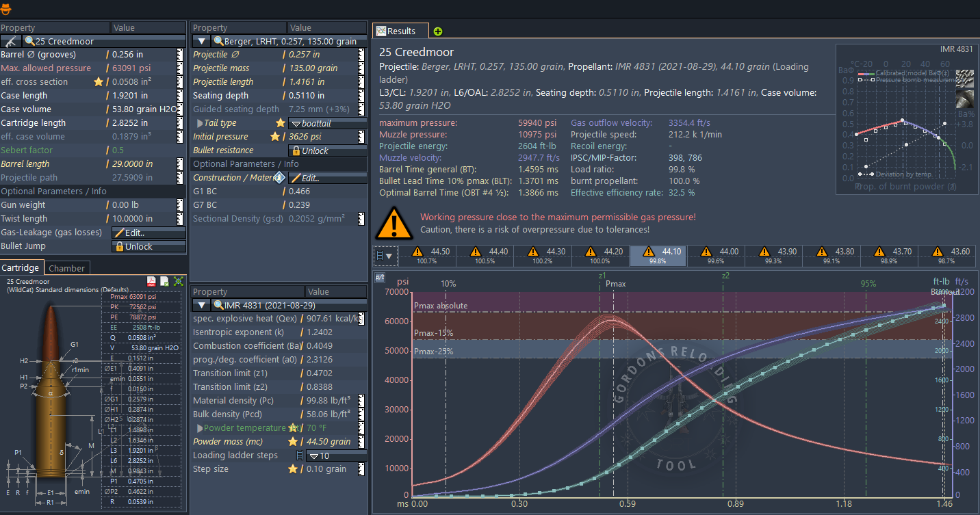
Task: Click unit ruler icon for Powder mass (mc)
Action: coord(361,442)
